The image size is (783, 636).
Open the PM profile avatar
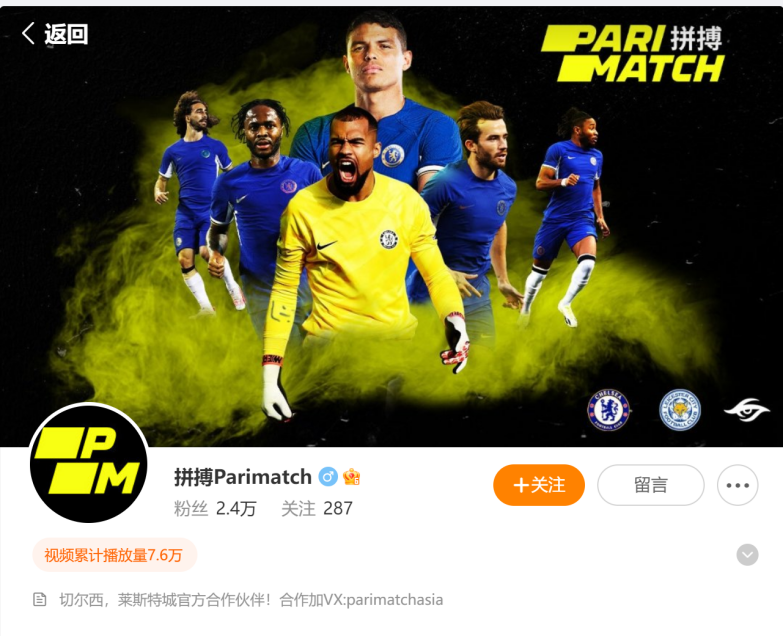pos(89,463)
